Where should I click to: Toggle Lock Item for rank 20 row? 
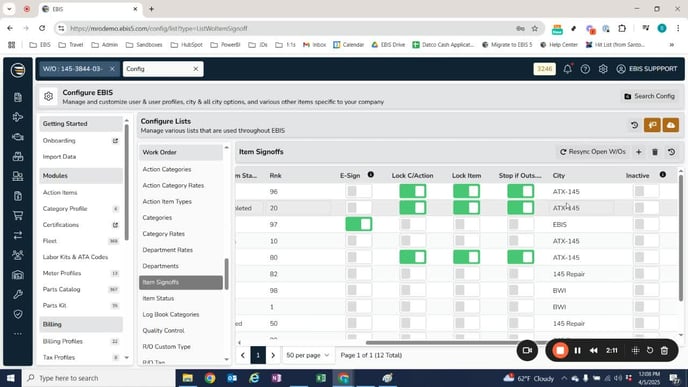click(466, 208)
